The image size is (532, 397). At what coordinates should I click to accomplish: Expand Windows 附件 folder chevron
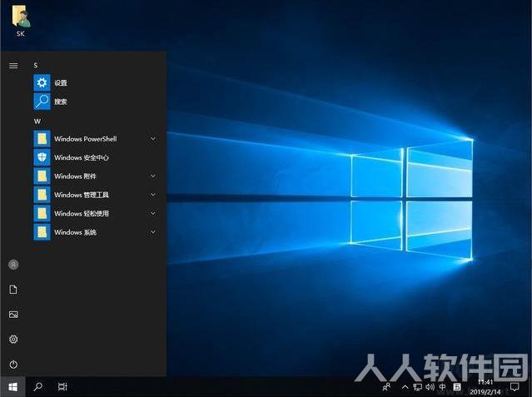[153, 176]
